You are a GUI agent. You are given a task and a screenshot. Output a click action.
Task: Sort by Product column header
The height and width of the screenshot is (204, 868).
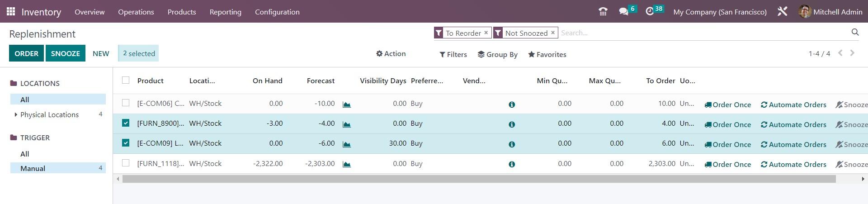(x=150, y=81)
